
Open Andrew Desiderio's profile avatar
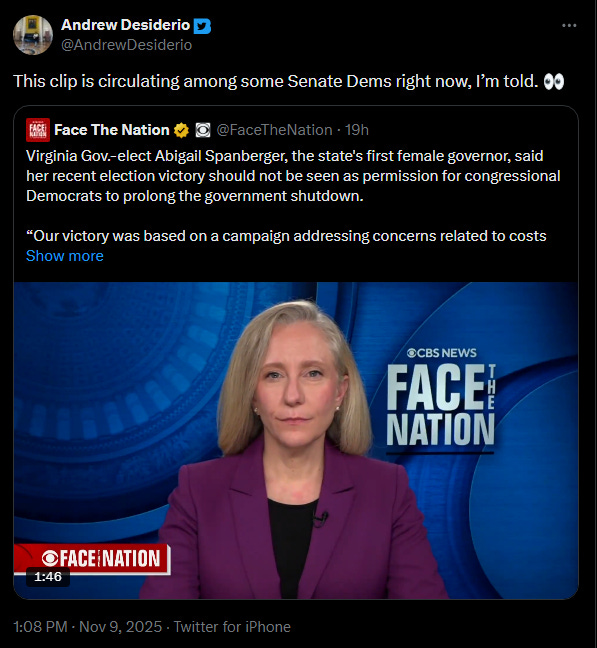(33, 35)
